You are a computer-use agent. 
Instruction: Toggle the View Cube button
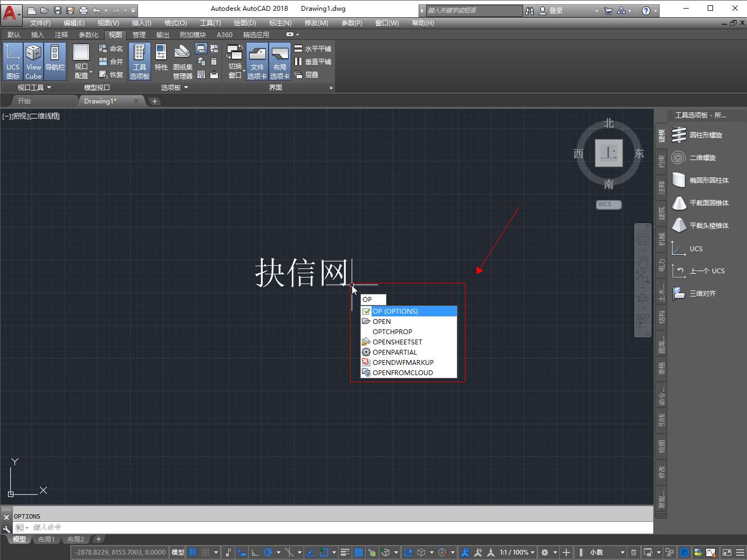pyautogui.click(x=33, y=61)
